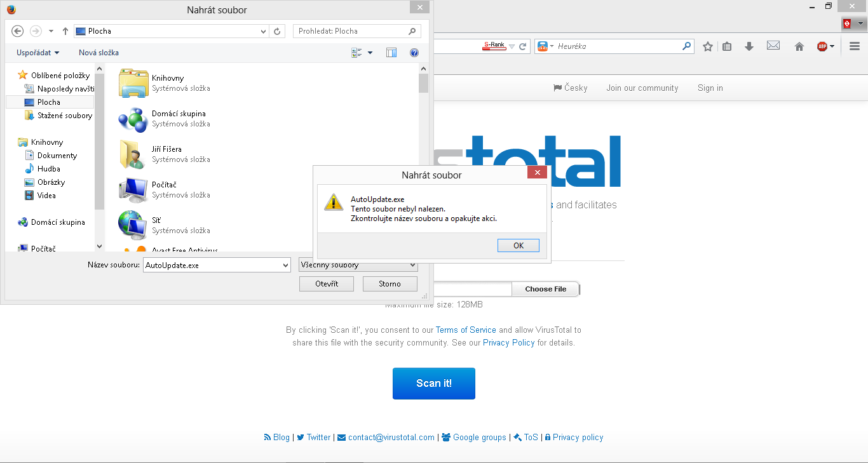Viewport: 868px width, 463px height.
Task: Open Google groups footer link
Action: (474, 438)
